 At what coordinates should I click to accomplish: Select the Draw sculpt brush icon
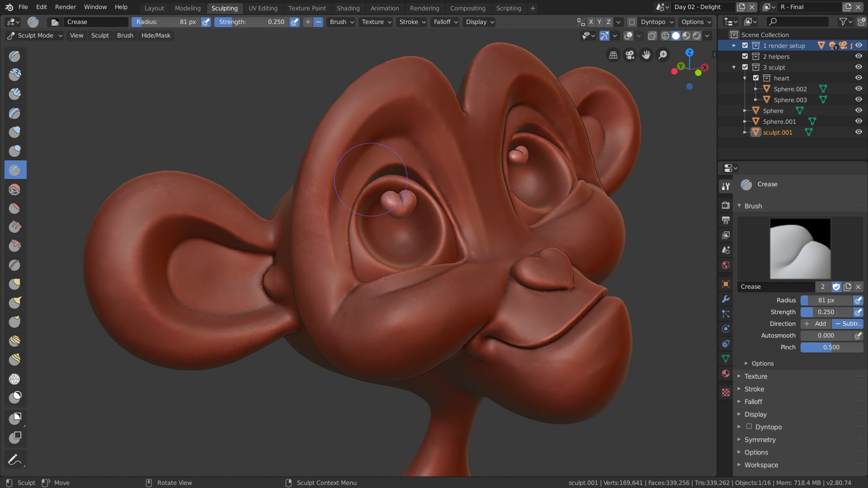coord(15,56)
